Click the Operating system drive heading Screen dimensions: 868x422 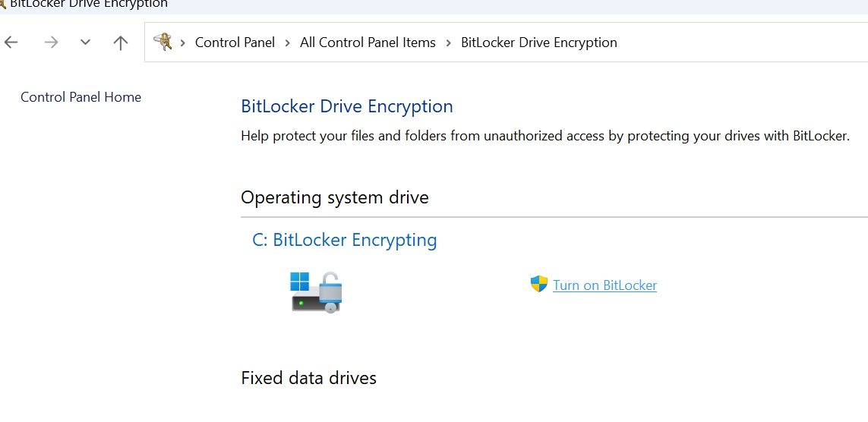[x=334, y=197]
